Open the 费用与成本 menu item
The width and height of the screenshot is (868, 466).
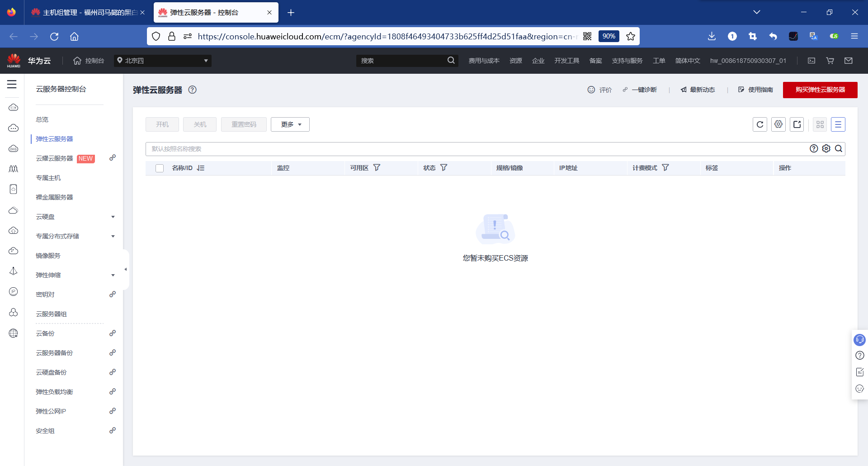484,60
